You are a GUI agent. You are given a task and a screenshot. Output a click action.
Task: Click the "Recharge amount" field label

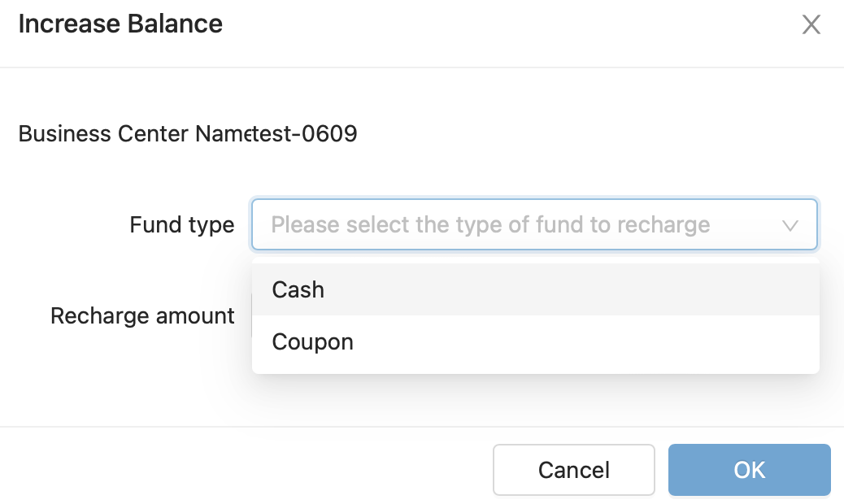click(142, 315)
